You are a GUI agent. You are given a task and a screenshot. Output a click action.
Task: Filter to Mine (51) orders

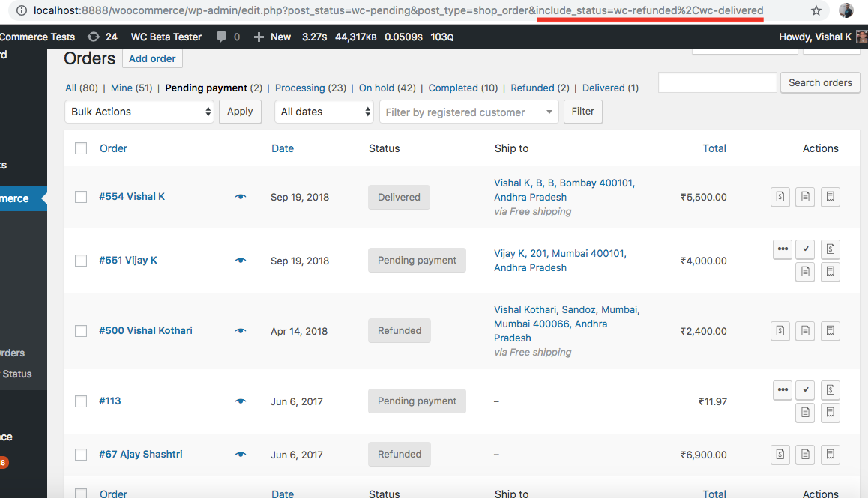point(131,88)
